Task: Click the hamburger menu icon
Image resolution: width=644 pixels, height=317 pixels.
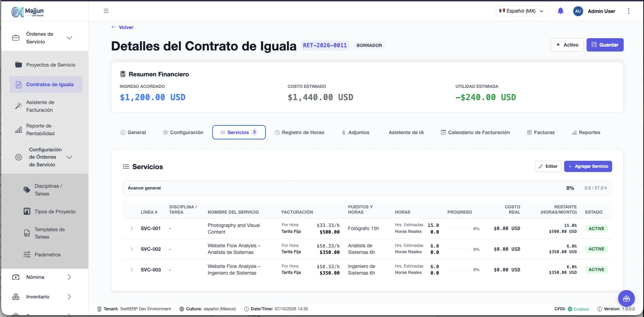Action: click(x=106, y=11)
